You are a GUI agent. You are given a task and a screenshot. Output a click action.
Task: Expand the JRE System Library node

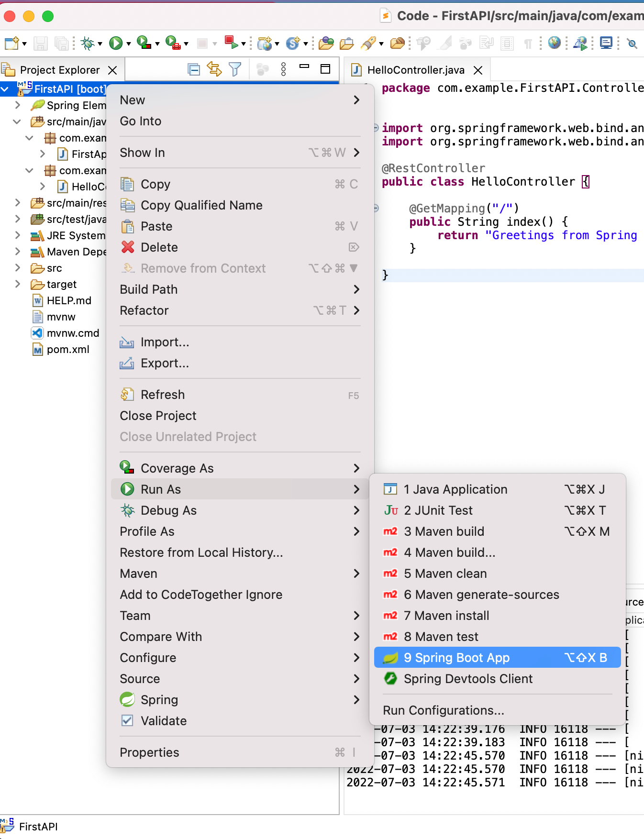coord(18,235)
